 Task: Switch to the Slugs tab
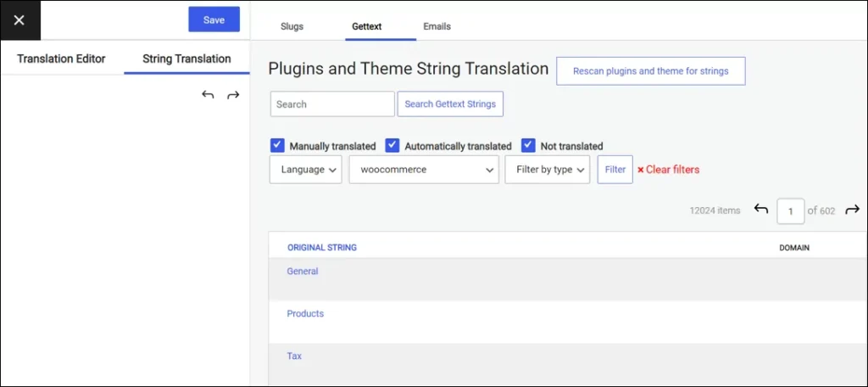(x=292, y=26)
